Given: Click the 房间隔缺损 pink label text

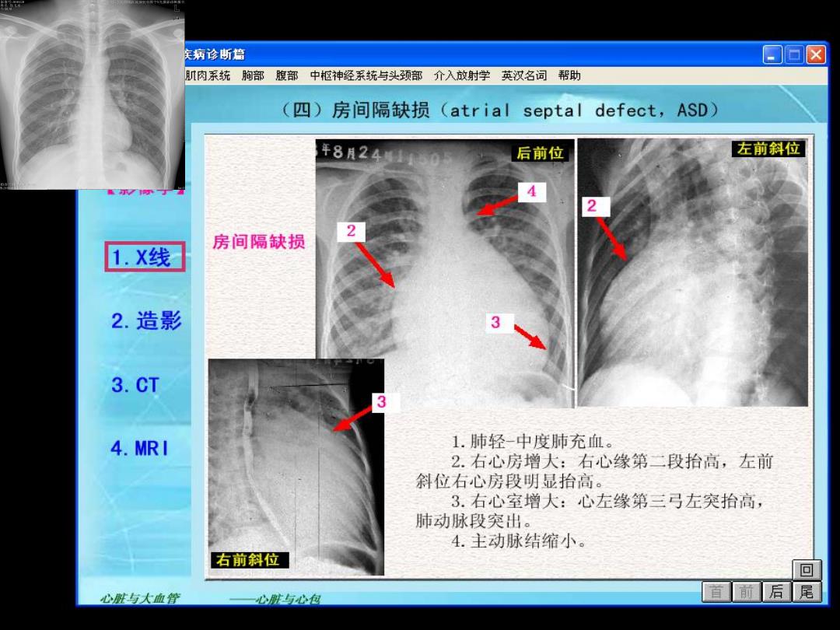Looking at the screenshot, I should 259,242.
